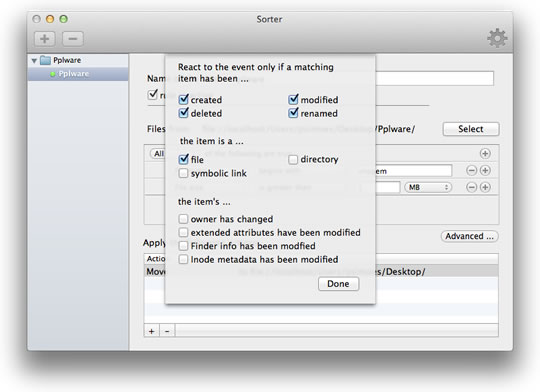Enable Finder info has been modfied
This screenshot has height=392, width=540.
[184, 246]
